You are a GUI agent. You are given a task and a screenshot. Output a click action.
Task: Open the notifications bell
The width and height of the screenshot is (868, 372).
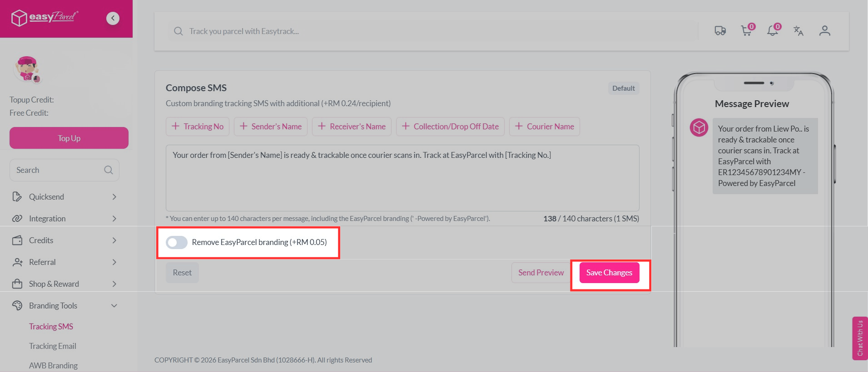pos(773,30)
